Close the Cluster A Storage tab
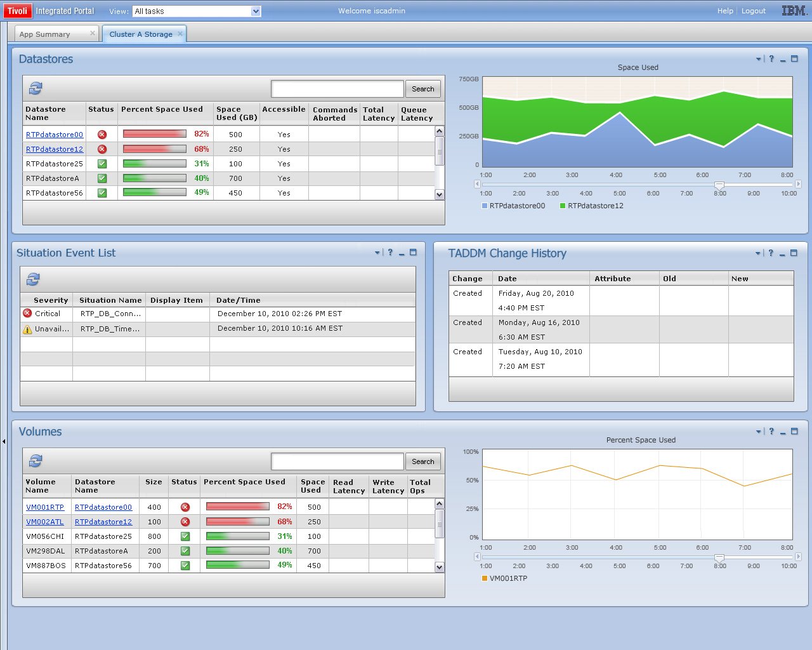812x650 pixels. [180, 34]
